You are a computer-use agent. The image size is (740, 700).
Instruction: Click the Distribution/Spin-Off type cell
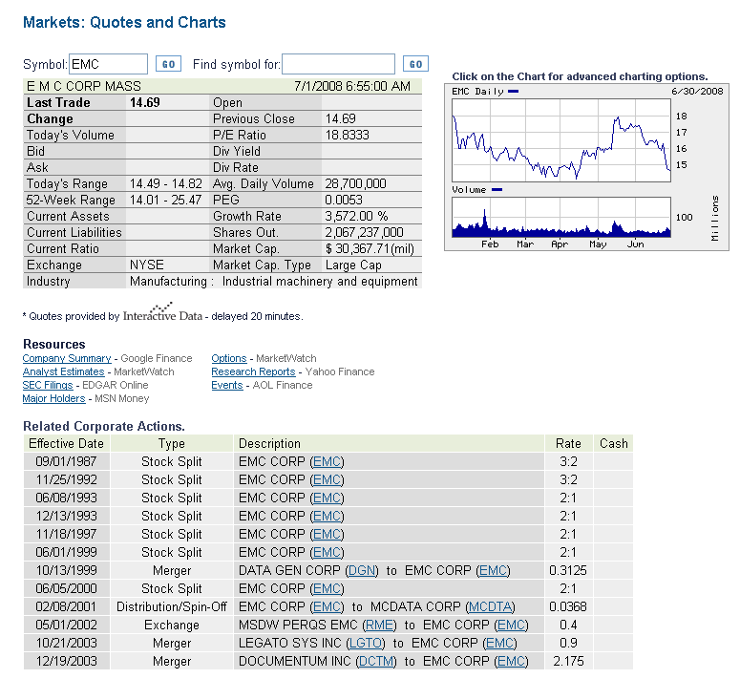(x=171, y=606)
